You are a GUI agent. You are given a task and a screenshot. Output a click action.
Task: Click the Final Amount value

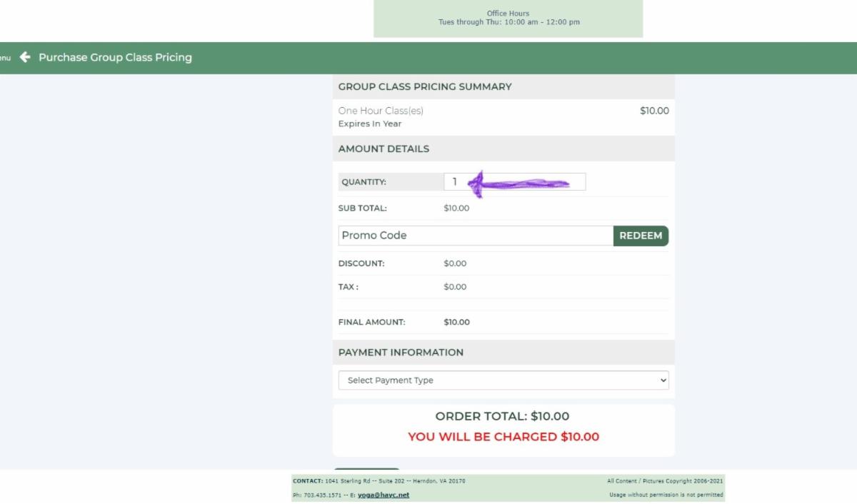point(456,322)
